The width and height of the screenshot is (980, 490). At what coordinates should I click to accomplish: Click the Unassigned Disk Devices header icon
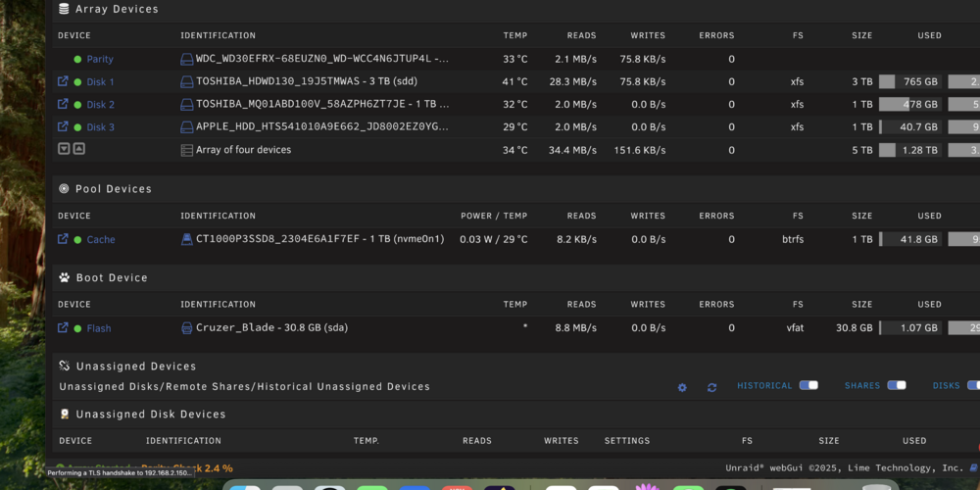tap(65, 414)
